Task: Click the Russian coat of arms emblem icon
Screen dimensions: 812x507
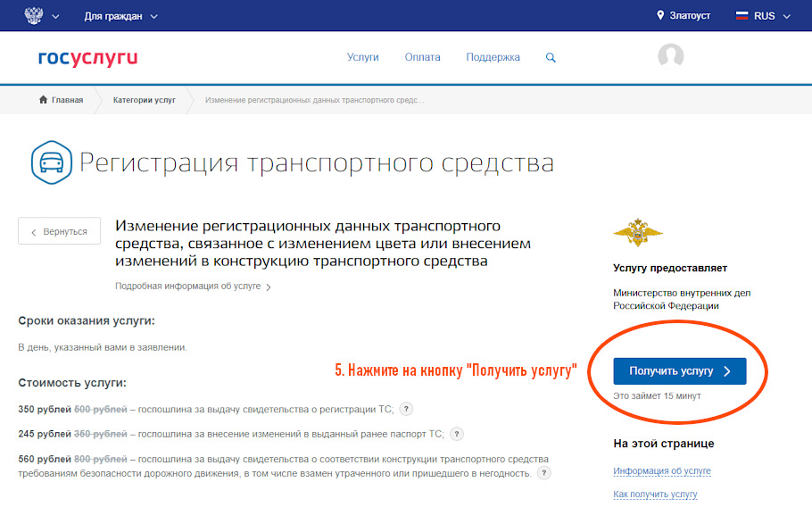Action: pos(34,15)
